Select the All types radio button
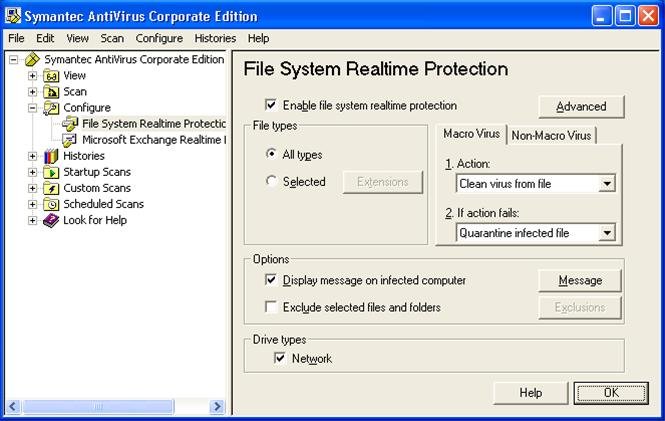 click(x=271, y=153)
